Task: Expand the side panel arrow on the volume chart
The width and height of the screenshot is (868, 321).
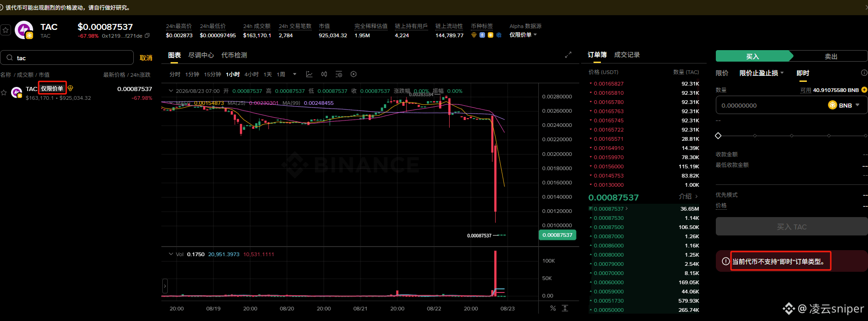Action: point(165,286)
